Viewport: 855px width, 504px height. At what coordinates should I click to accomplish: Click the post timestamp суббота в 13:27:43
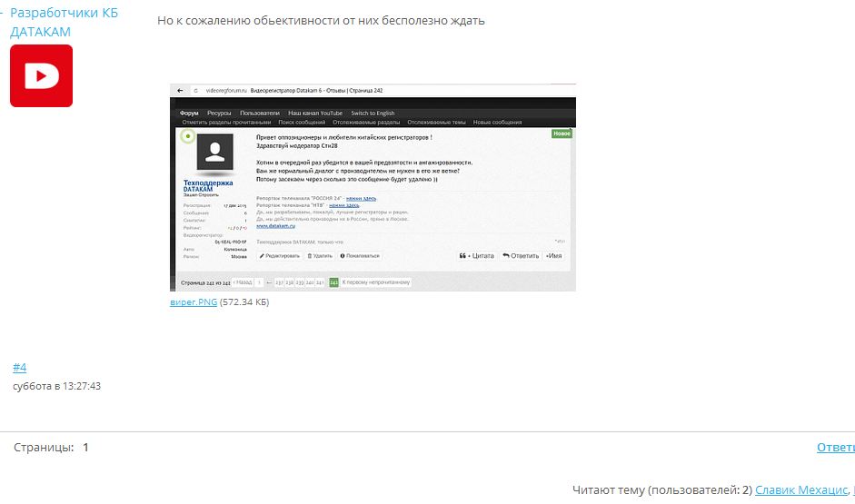point(56,386)
